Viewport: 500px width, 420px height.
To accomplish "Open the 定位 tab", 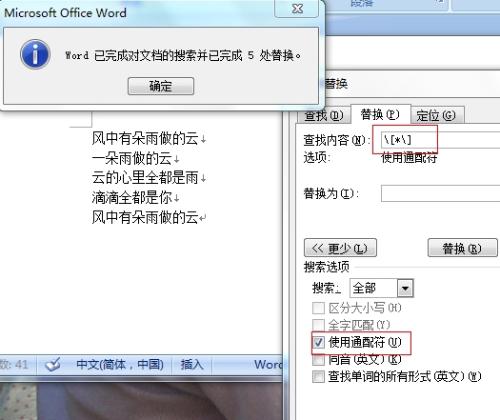I will tap(436, 115).
